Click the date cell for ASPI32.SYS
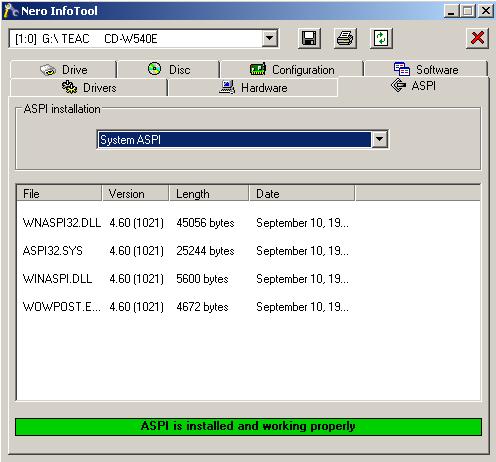Viewport: 496px width, 462px height. (302, 251)
